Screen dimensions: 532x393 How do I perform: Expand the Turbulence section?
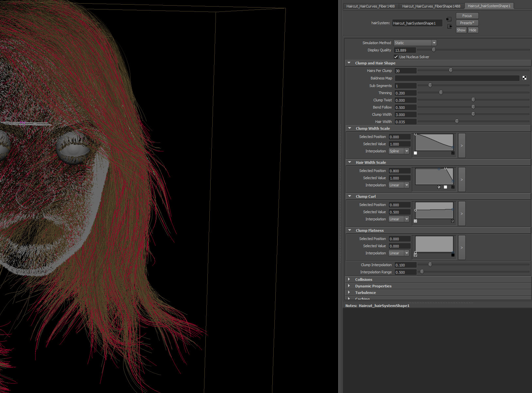click(349, 293)
